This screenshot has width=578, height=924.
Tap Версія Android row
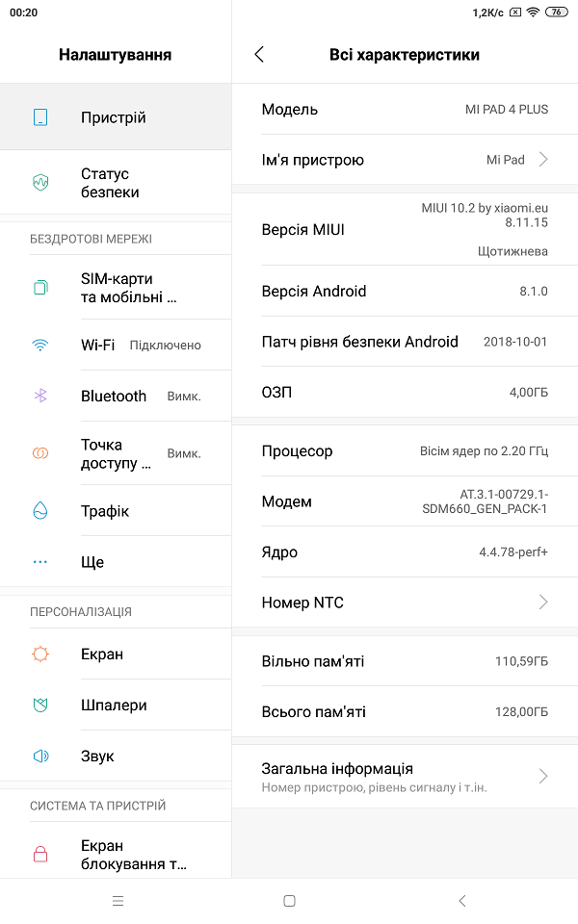tap(405, 291)
